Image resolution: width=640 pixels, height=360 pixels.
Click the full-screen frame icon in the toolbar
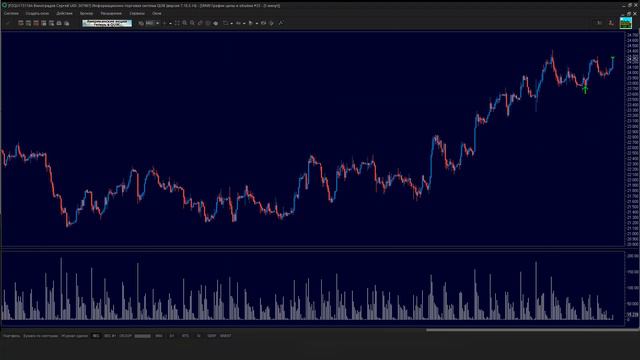[x=177, y=23]
